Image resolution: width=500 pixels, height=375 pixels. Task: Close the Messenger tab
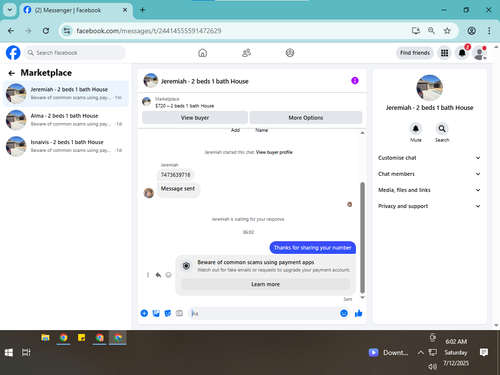pyautogui.click(x=125, y=10)
